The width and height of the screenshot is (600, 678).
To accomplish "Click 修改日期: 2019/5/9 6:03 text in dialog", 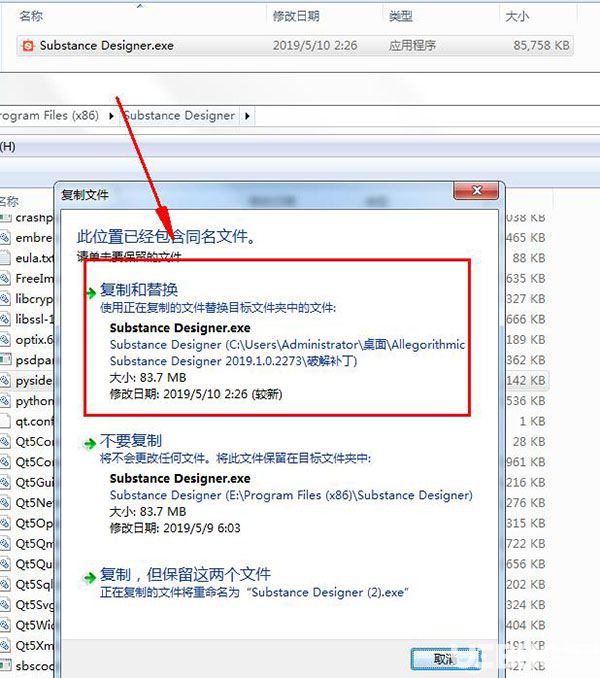I will [x=175, y=528].
